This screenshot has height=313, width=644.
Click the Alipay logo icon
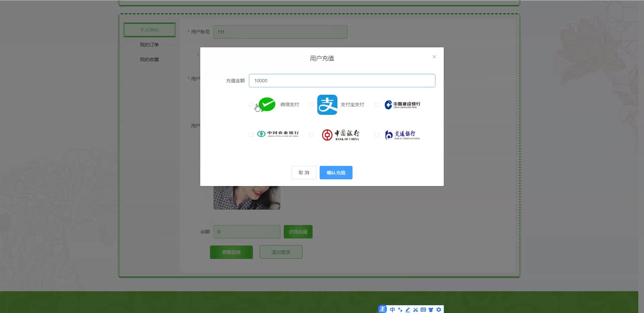[327, 104]
